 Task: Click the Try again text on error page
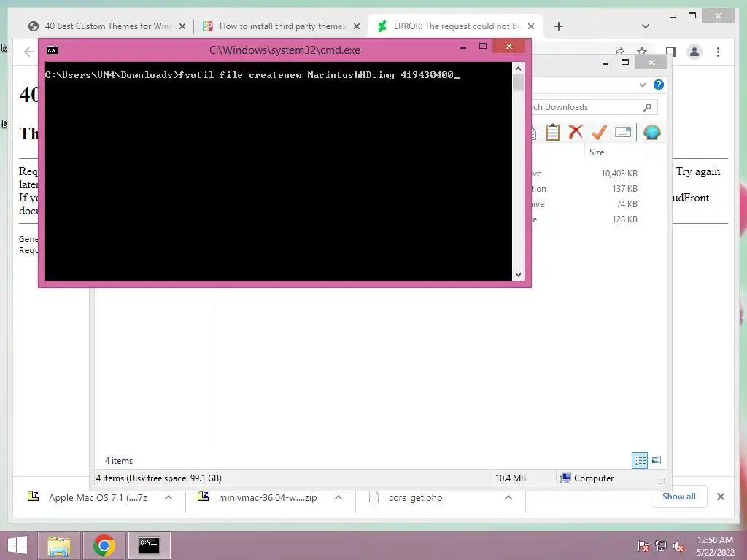698,171
